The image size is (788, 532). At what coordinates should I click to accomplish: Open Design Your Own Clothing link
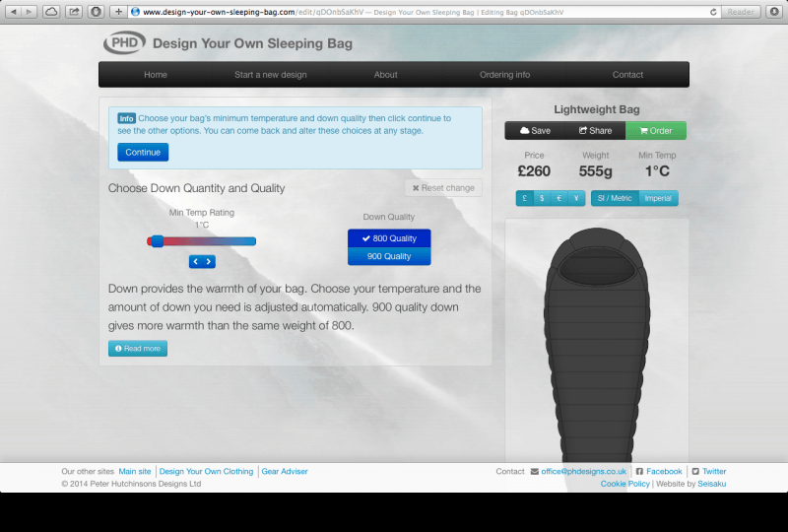[x=206, y=471]
